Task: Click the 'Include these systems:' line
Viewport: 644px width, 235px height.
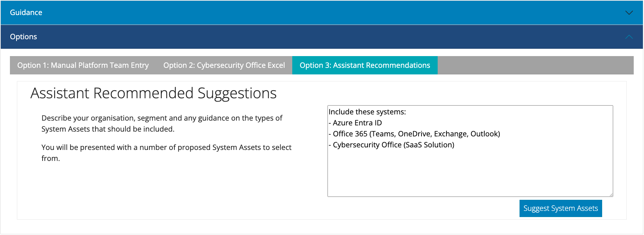Action: (367, 112)
